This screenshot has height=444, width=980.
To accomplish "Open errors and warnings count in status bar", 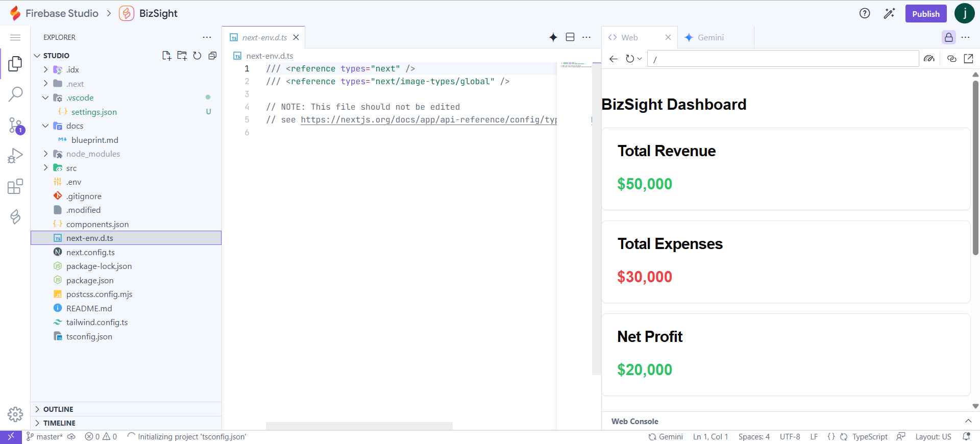I will 101,437.
